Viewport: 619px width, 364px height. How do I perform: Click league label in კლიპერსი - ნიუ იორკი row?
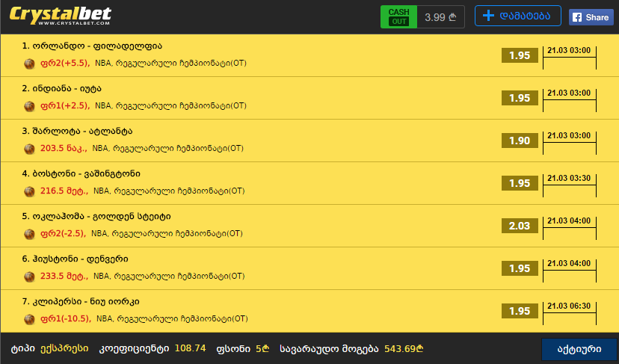point(172,319)
